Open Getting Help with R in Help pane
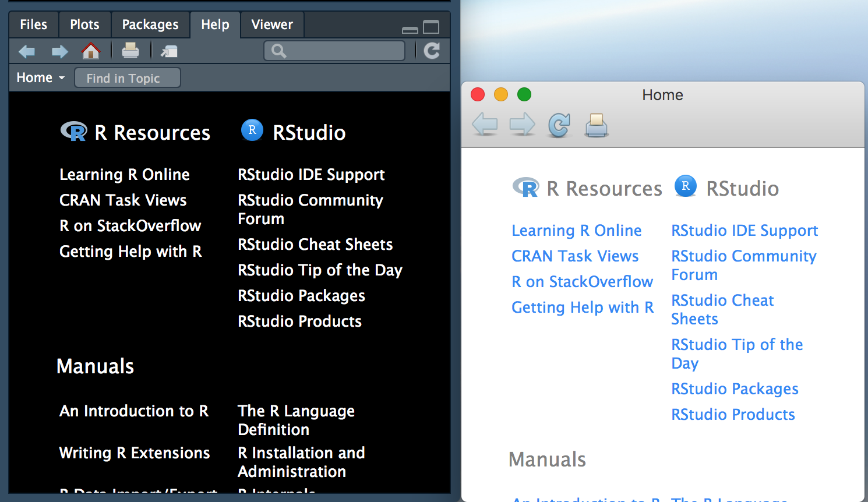The width and height of the screenshot is (868, 502). (130, 252)
